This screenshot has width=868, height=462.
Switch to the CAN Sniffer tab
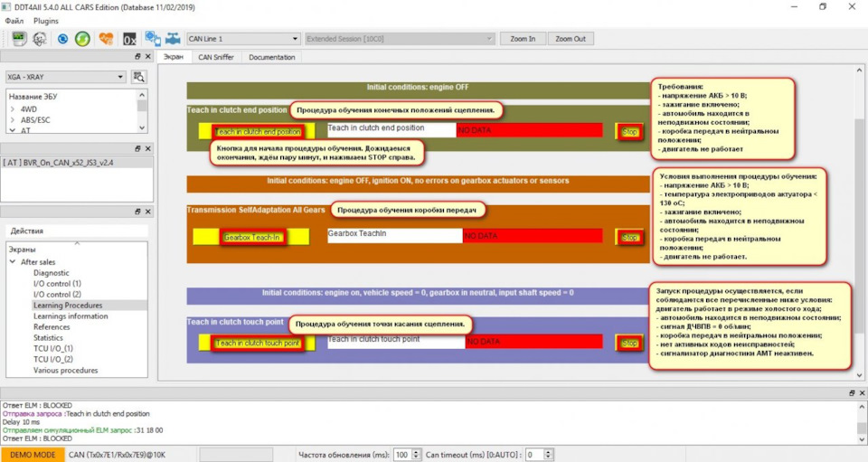tap(216, 57)
